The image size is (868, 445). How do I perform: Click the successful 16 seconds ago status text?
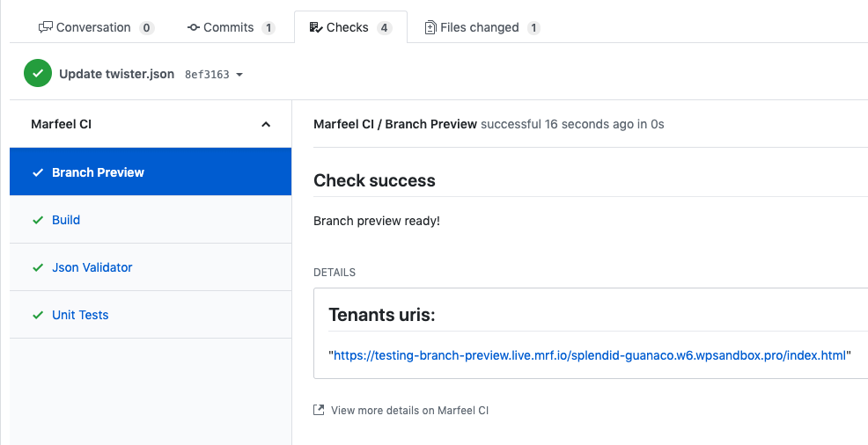point(572,124)
